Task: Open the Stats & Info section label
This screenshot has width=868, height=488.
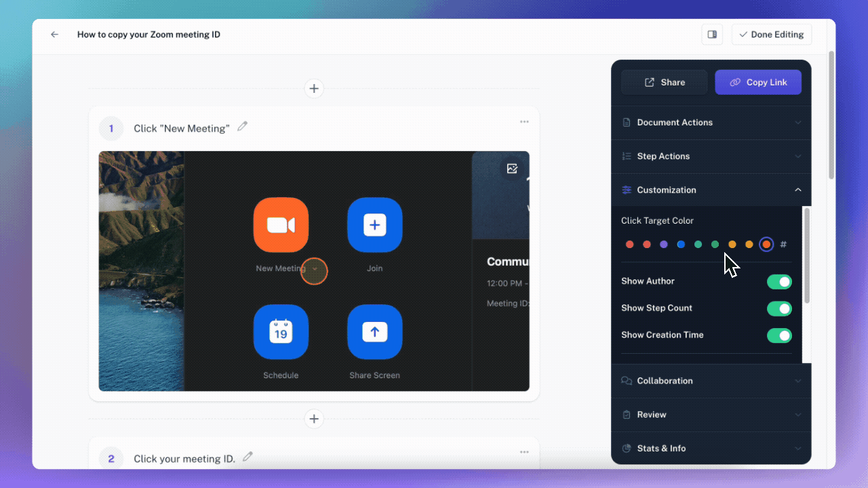Action: coord(661,449)
